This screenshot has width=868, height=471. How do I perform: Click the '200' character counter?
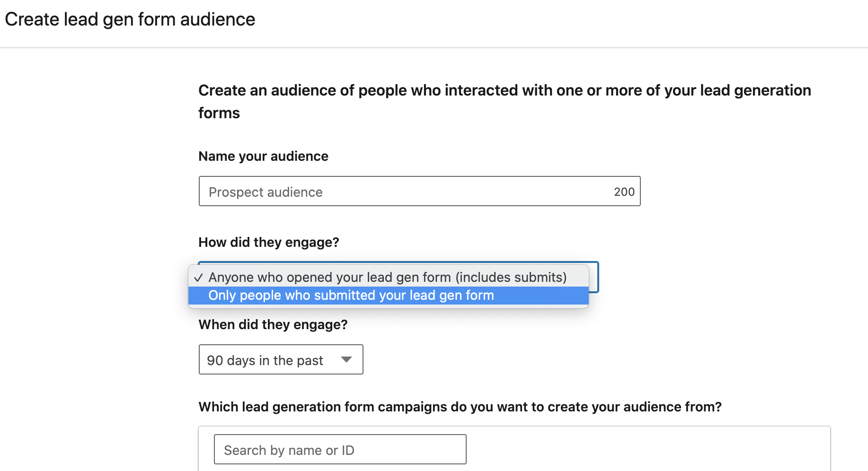click(624, 192)
